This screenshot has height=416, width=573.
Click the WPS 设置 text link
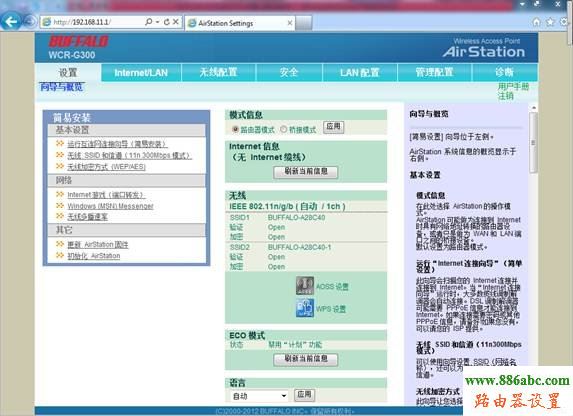point(331,309)
